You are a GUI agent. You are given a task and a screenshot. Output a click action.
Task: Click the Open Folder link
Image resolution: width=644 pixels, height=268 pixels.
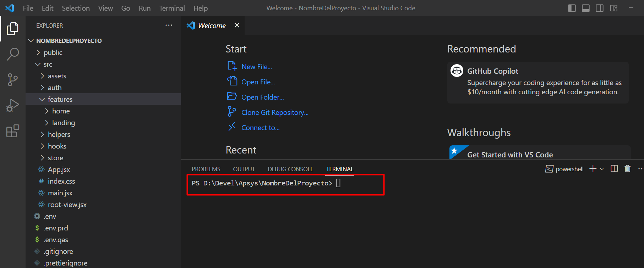click(262, 97)
